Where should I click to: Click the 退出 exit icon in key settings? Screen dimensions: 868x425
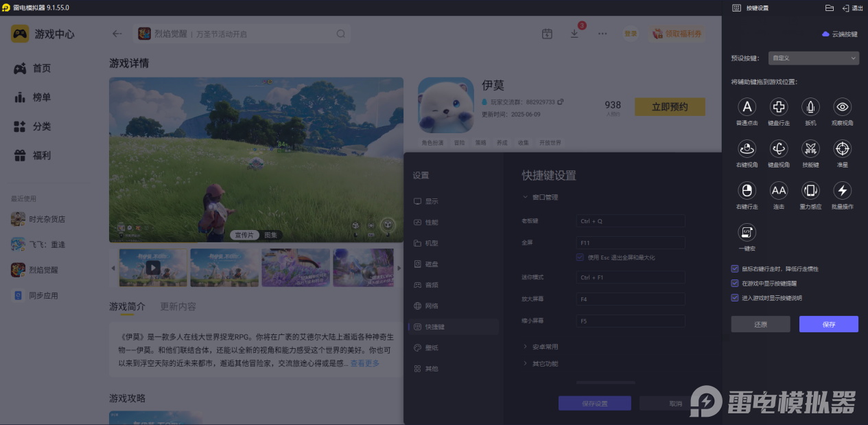852,8
